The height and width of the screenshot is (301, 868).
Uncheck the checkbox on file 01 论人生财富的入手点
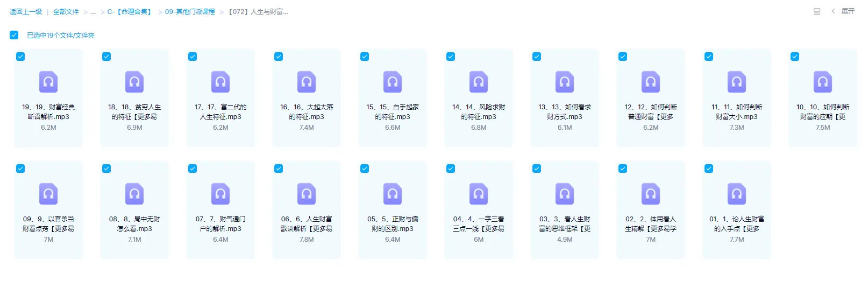(x=709, y=169)
